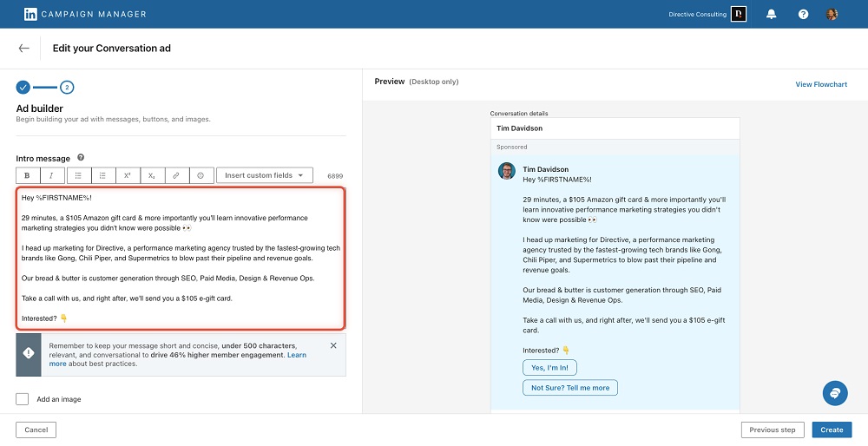The image size is (868, 446).
Task: Click the 6899 character counter
Action: click(335, 176)
